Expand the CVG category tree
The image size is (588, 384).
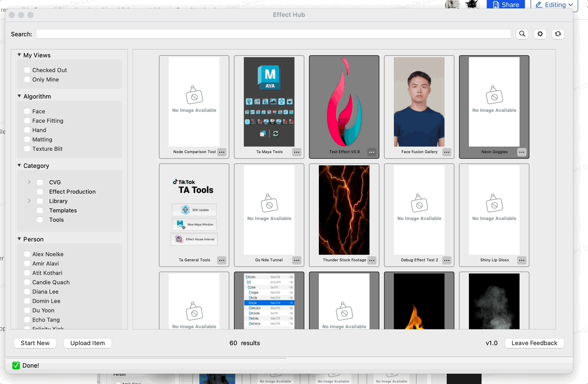point(29,182)
